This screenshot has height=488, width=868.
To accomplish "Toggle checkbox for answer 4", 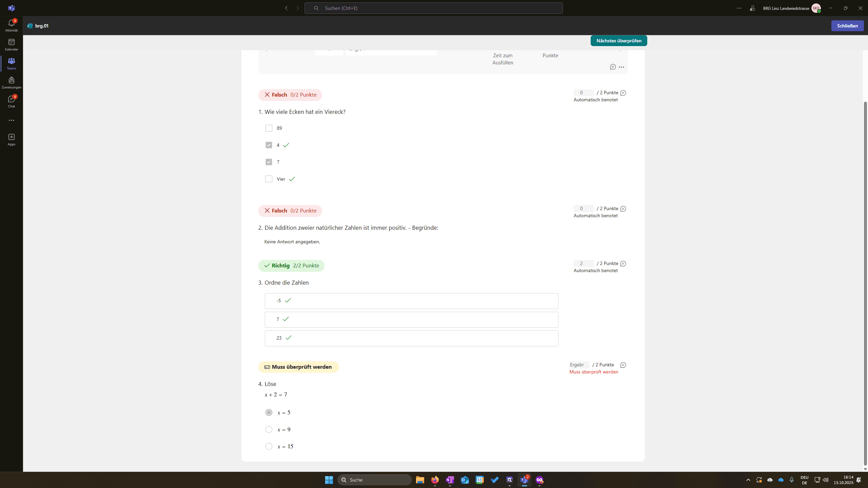I will point(269,145).
